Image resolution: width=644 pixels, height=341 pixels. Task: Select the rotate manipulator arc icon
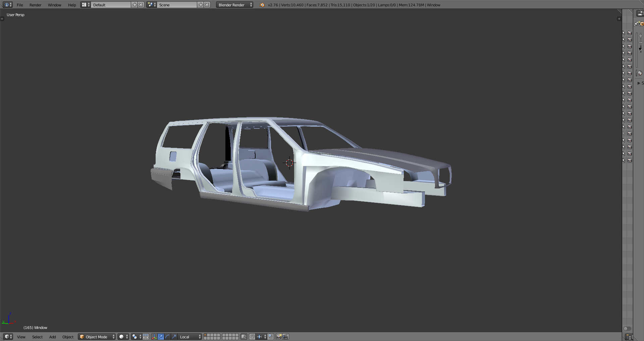(167, 337)
